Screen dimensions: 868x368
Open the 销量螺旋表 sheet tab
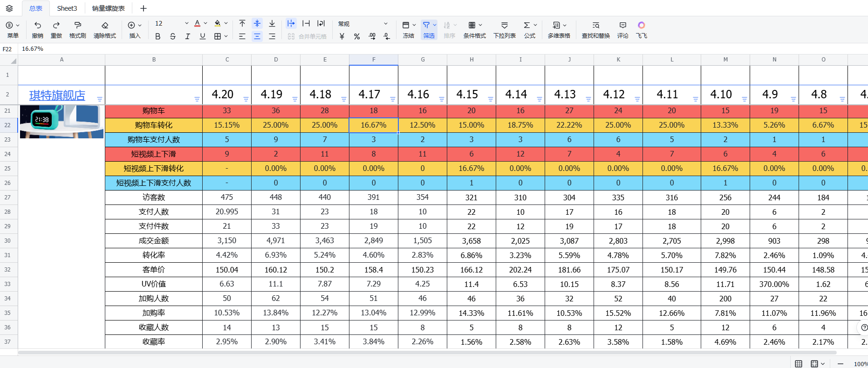coord(109,8)
